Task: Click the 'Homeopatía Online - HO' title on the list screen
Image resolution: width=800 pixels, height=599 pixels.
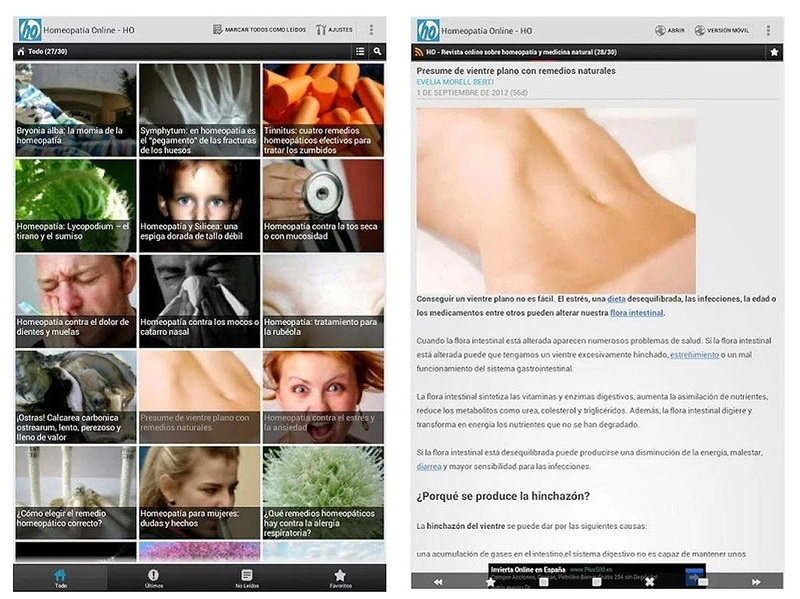Action: tap(89, 30)
